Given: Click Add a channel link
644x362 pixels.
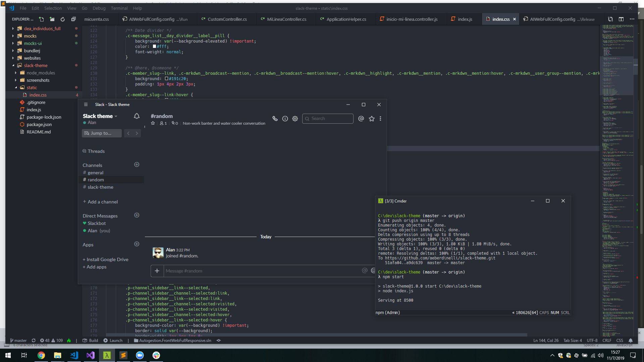Looking at the screenshot, I should [100, 202].
